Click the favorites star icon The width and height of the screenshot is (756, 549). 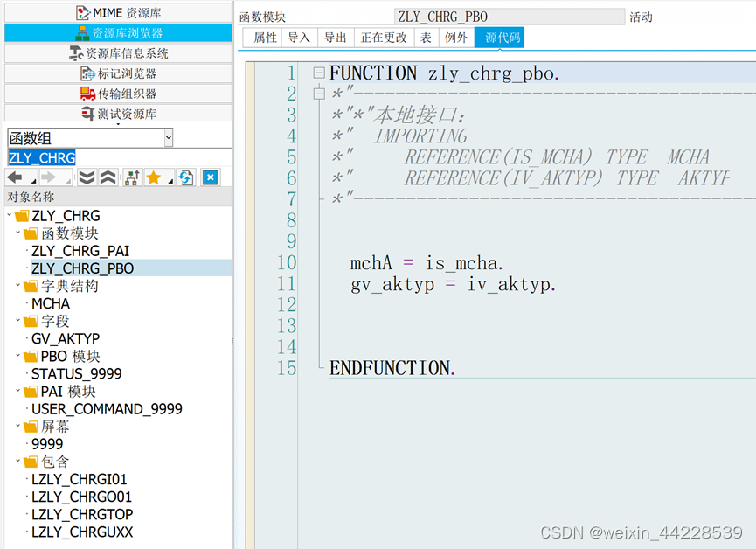click(154, 177)
